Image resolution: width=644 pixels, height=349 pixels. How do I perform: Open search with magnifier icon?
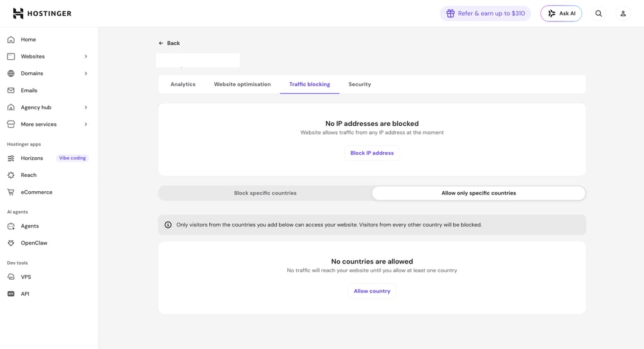pos(599,14)
